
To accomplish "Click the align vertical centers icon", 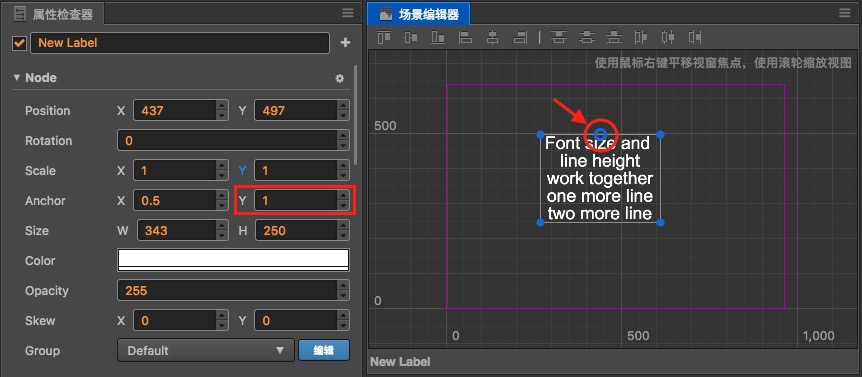I will [x=411, y=37].
